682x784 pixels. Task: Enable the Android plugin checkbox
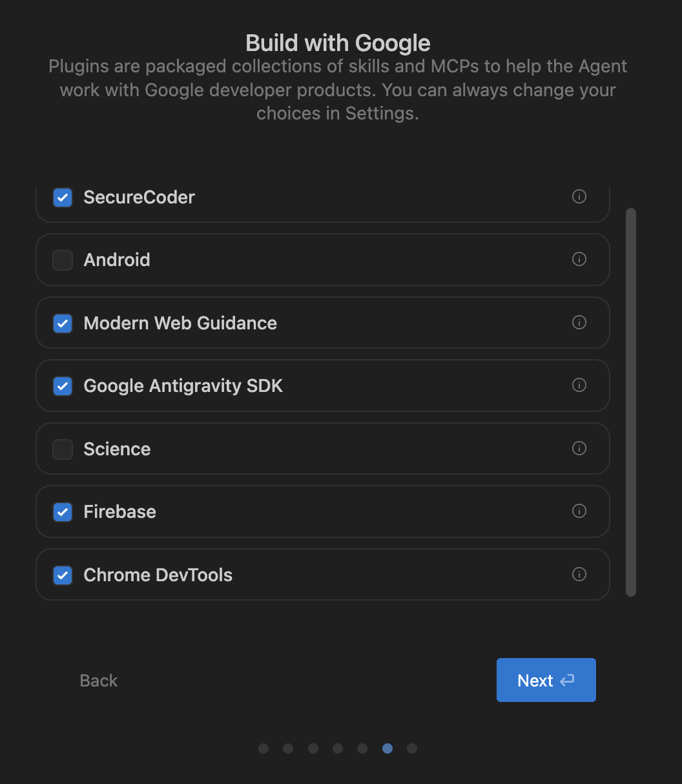pos(63,260)
